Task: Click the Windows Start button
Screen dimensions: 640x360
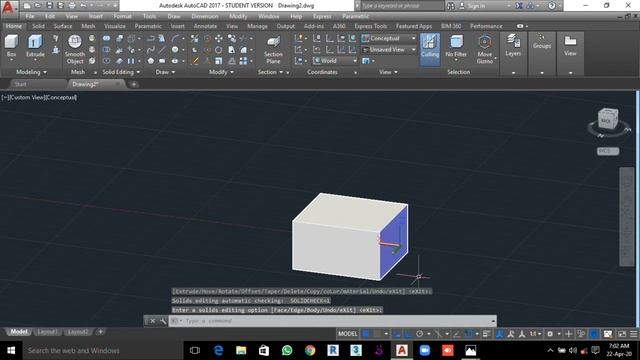Action: pos(11,351)
